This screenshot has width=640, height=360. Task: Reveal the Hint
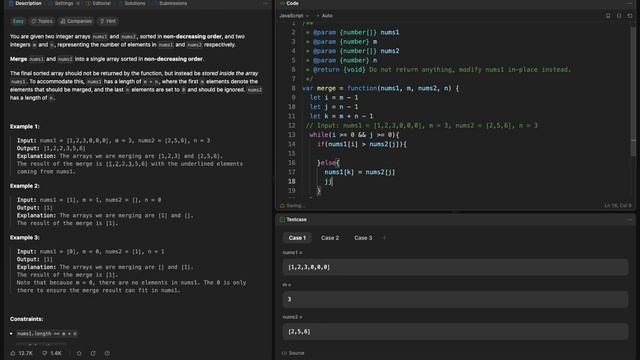108,21
